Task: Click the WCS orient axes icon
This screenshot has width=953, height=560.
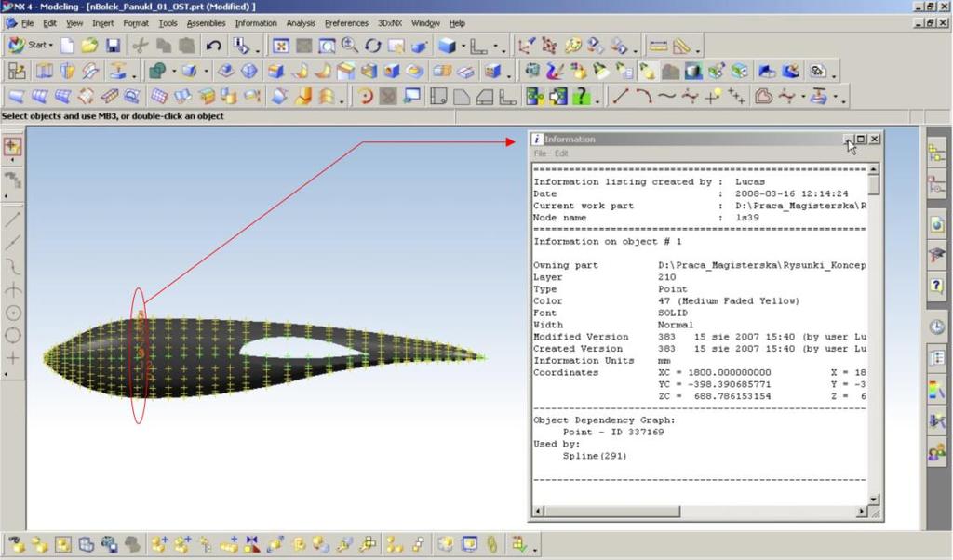Action: [526, 46]
